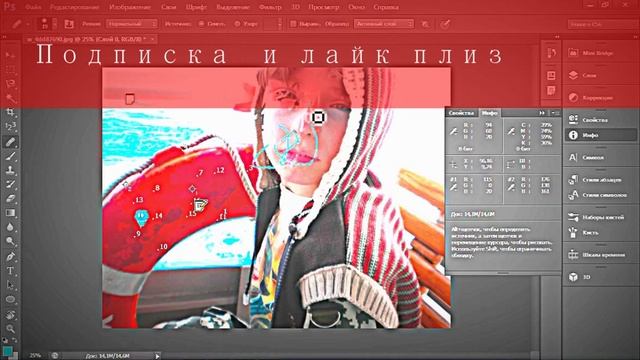
Task: Open the Слои menu
Action: [168, 7]
